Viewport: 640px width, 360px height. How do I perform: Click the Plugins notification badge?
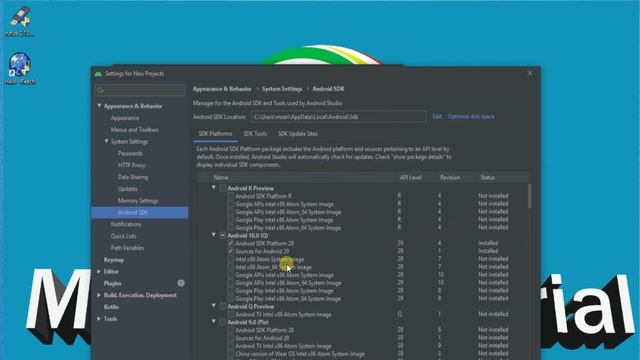click(181, 283)
